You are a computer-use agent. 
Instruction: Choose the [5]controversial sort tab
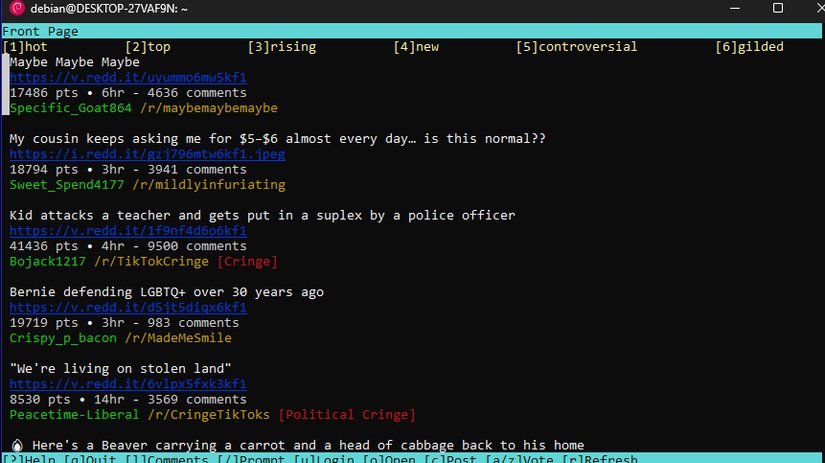pyautogui.click(x=577, y=47)
